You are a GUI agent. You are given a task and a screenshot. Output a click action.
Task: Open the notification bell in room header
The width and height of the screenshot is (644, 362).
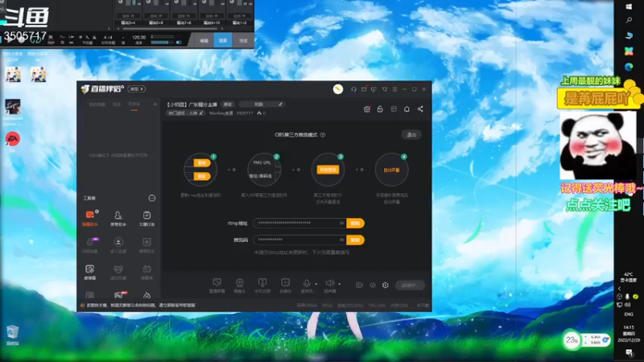(407, 109)
